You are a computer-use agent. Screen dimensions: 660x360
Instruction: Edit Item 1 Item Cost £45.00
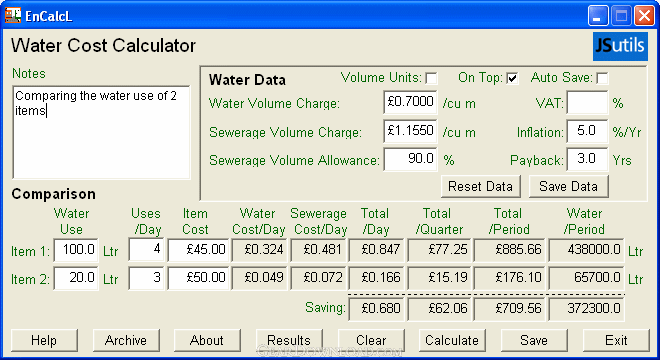198,250
